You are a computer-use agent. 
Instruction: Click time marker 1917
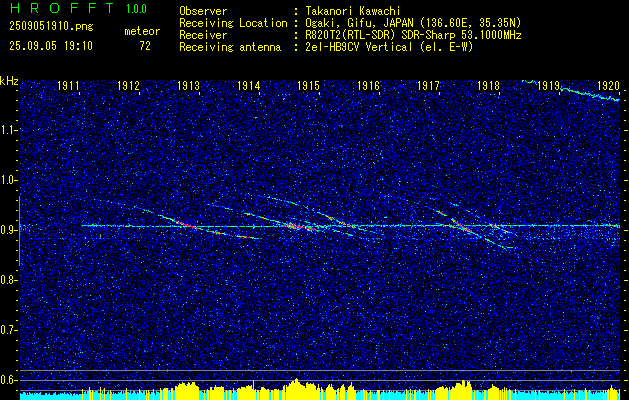click(428, 85)
